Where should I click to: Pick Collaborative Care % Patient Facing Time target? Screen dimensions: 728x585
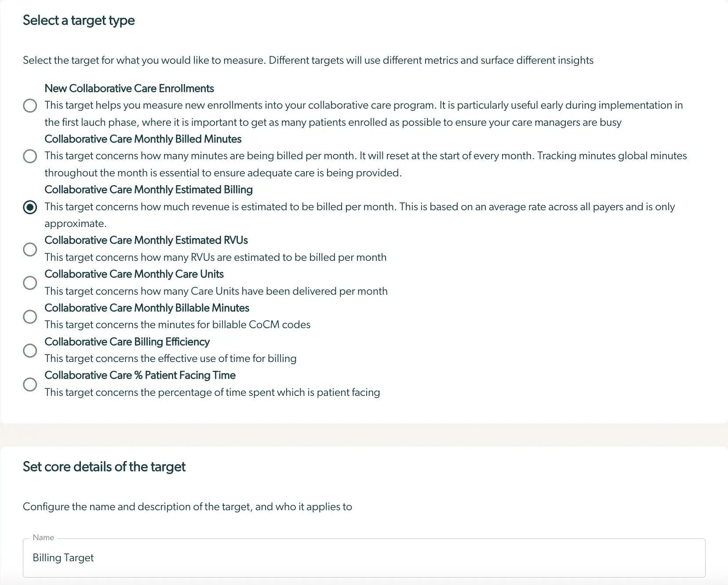(x=30, y=384)
